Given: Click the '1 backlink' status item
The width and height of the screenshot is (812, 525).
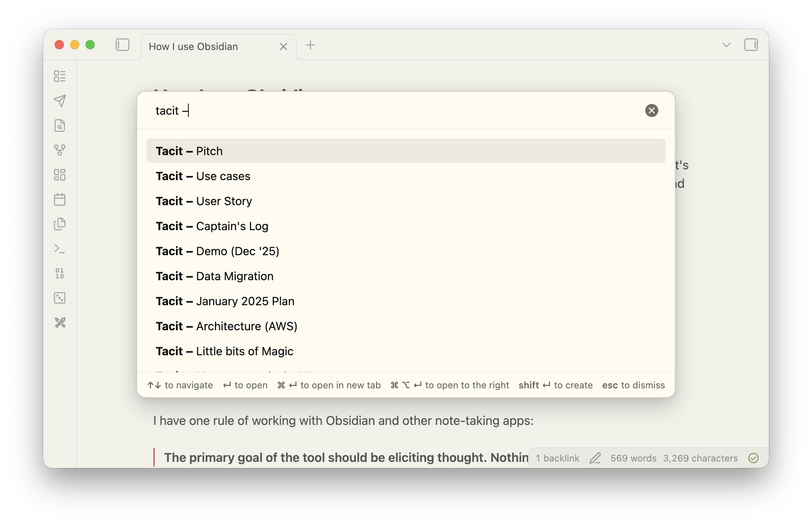Looking at the screenshot, I should pos(557,458).
